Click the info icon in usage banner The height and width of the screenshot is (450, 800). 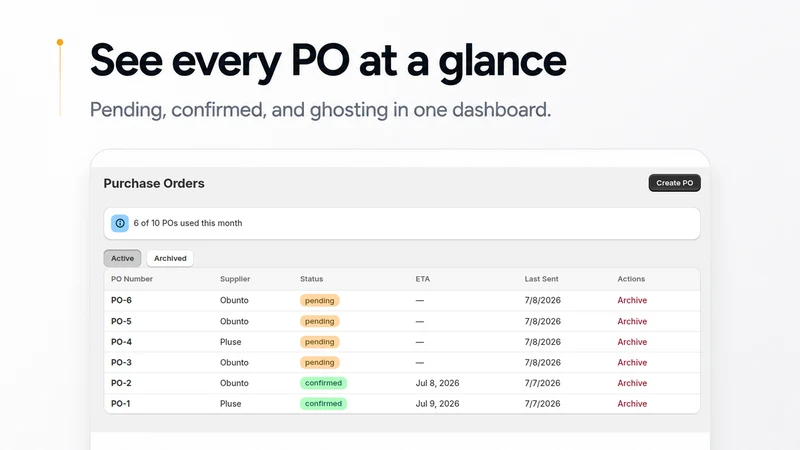pyautogui.click(x=120, y=223)
